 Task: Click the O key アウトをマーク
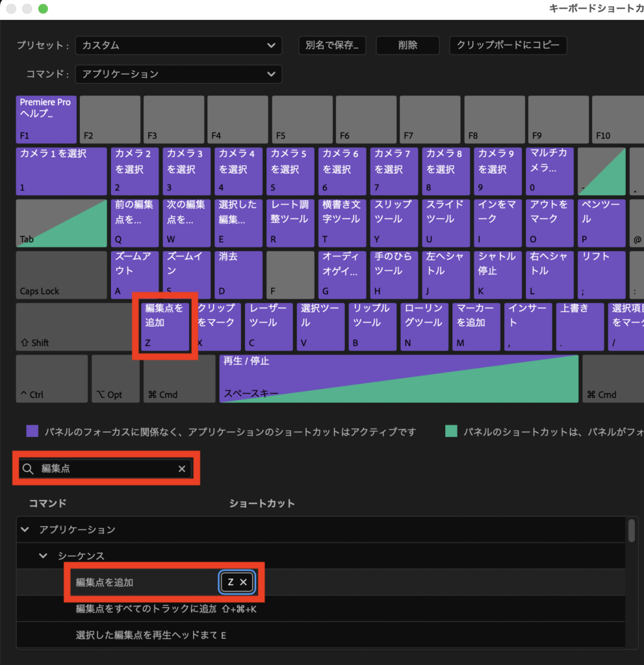[550, 223]
